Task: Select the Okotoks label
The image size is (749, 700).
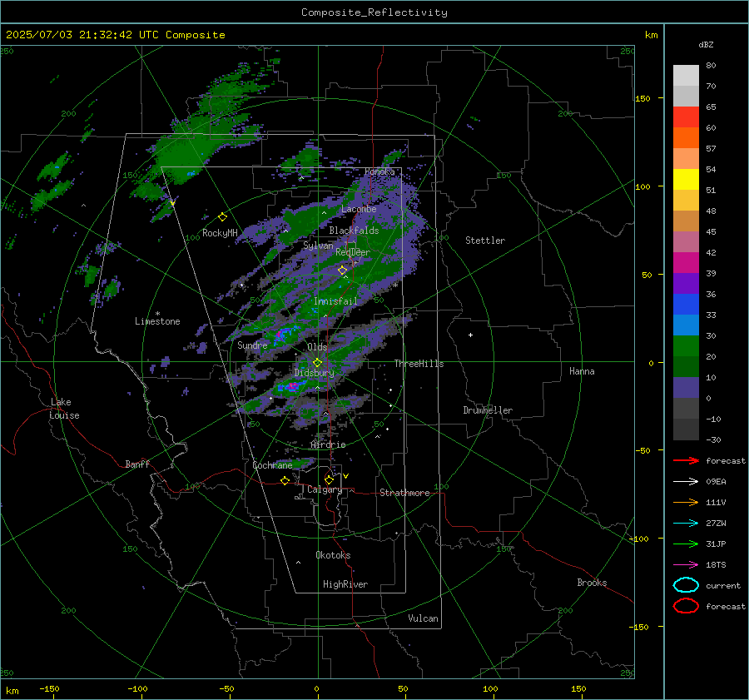Action: (x=333, y=555)
